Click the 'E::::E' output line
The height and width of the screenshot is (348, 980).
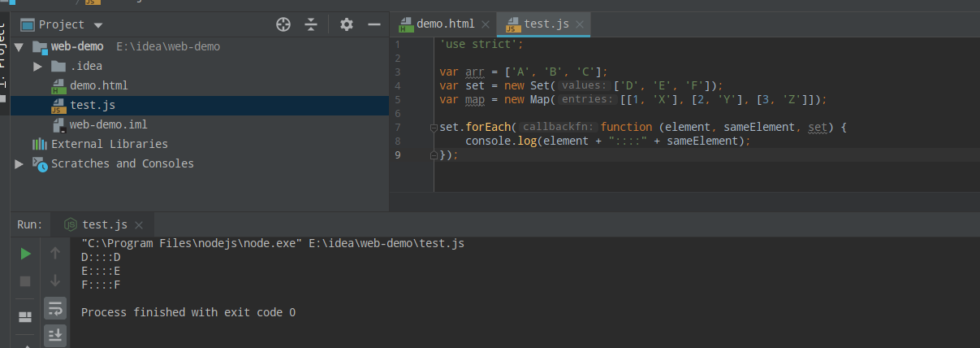(101, 271)
